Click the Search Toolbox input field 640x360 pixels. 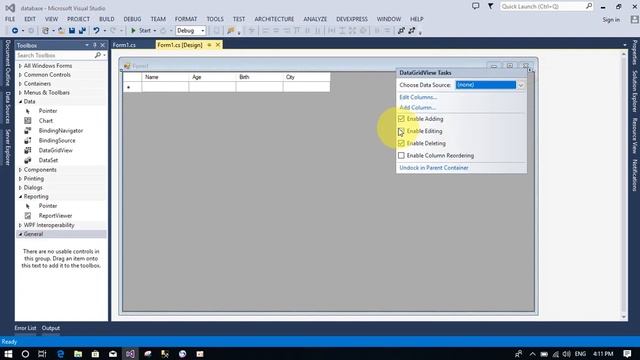pos(55,55)
